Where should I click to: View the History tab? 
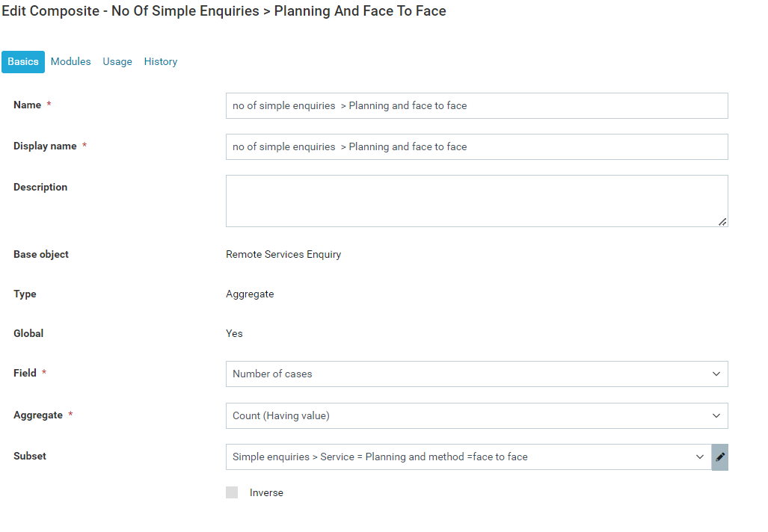tap(161, 62)
